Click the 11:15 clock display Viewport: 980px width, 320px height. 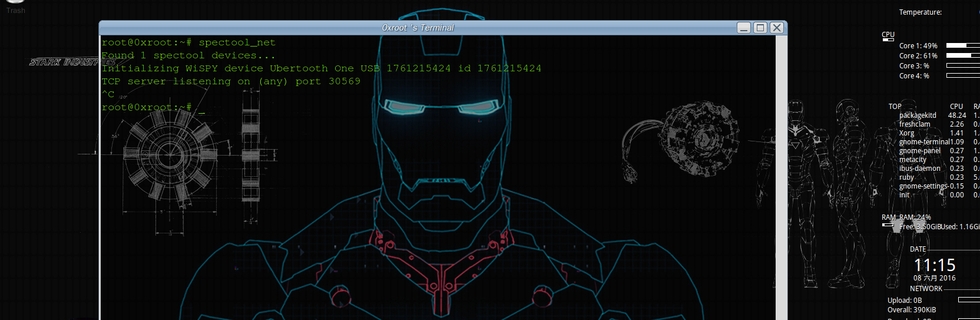(935, 265)
